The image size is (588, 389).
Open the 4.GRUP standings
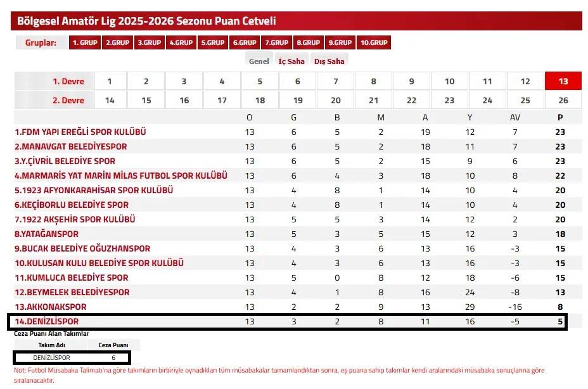(x=181, y=42)
